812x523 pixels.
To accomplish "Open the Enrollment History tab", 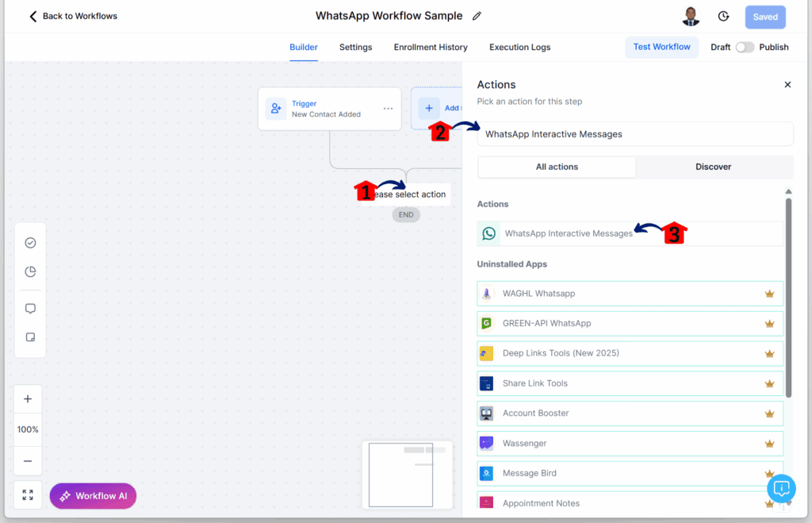I will (x=431, y=47).
